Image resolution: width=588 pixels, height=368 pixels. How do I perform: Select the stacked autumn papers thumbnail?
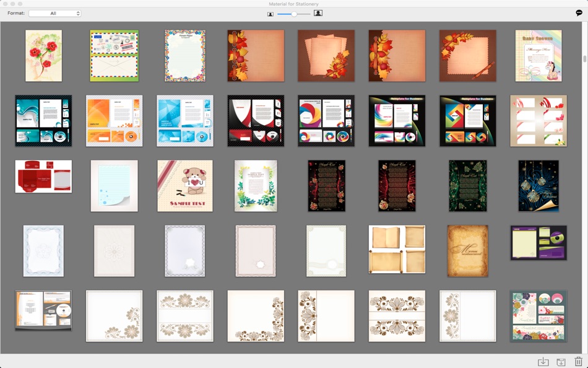pyautogui.click(x=326, y=56)
